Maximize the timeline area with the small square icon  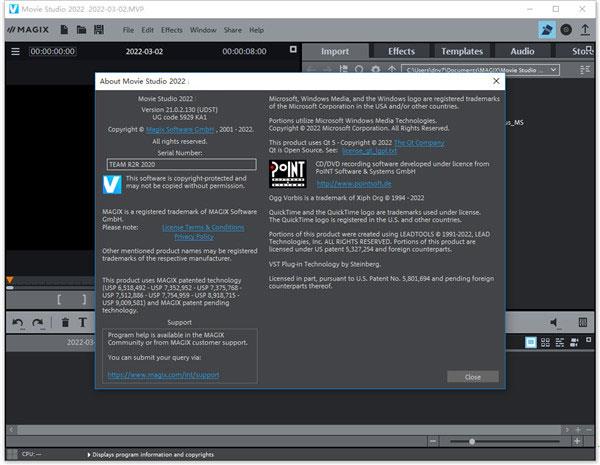coord(589,340)
